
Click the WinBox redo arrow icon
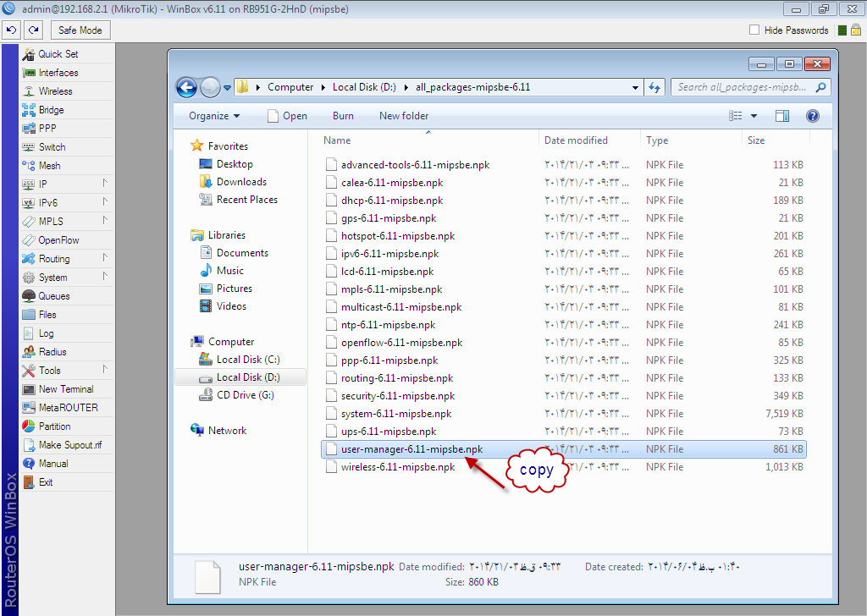tap(34, 30)
